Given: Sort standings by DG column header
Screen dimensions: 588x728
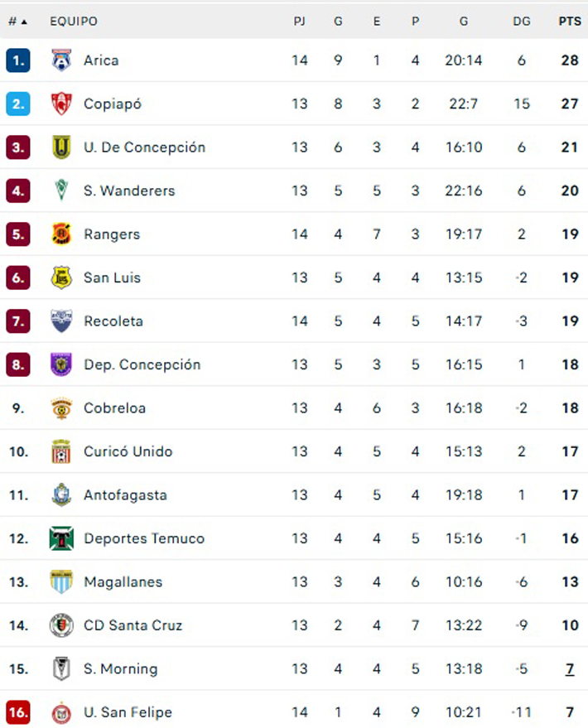Looking at the screenshot, I should click(x=521, y=22).
